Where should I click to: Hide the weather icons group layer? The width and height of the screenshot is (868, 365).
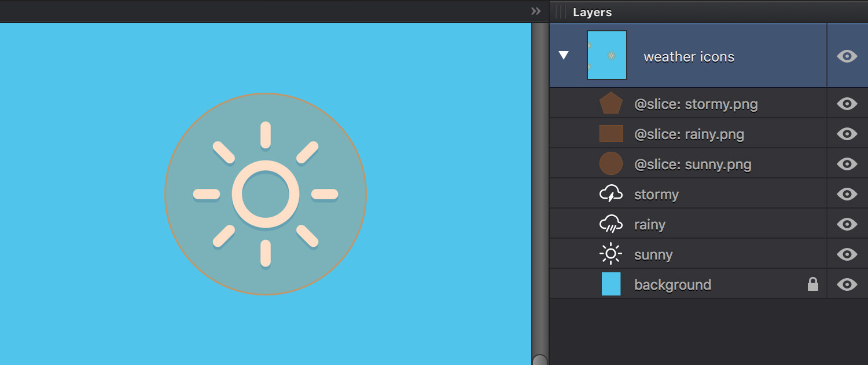pos(847,56)
